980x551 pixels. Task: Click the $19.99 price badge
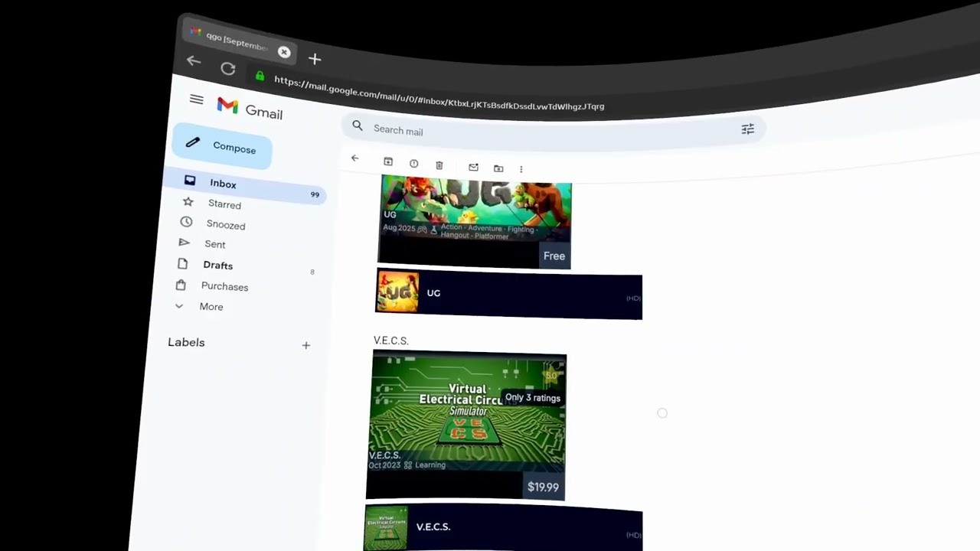point(543,487)
